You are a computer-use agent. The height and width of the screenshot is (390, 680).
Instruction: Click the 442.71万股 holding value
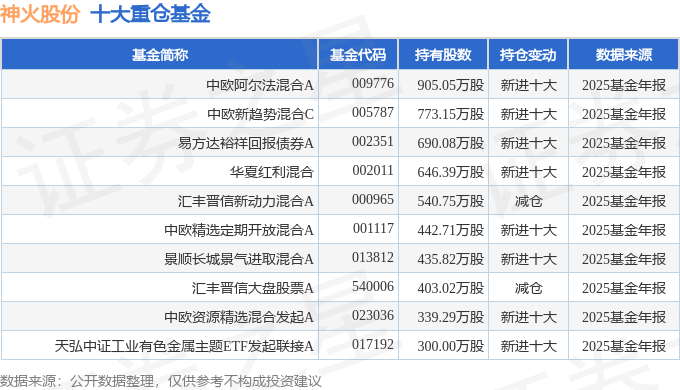tap(451, 230)
